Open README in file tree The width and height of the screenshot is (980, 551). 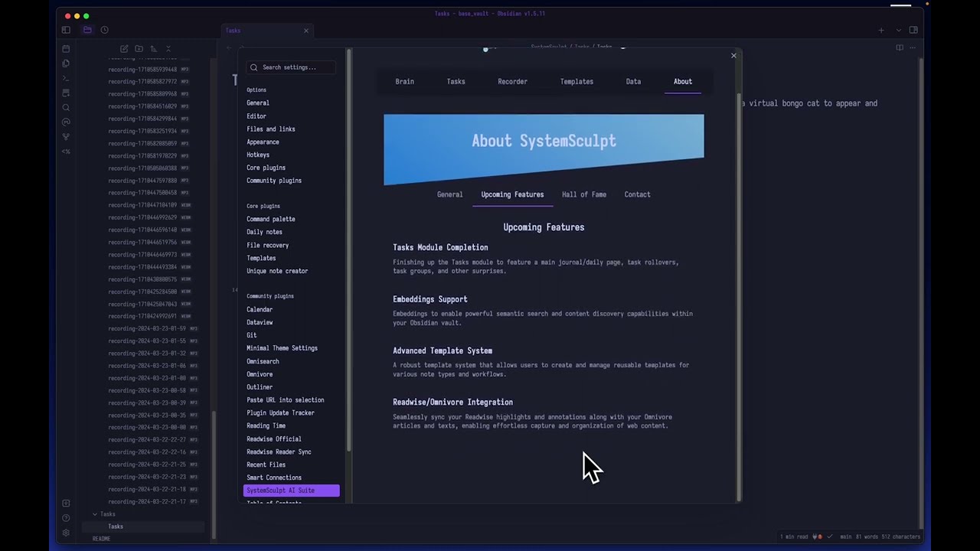[x=102, y=539]
